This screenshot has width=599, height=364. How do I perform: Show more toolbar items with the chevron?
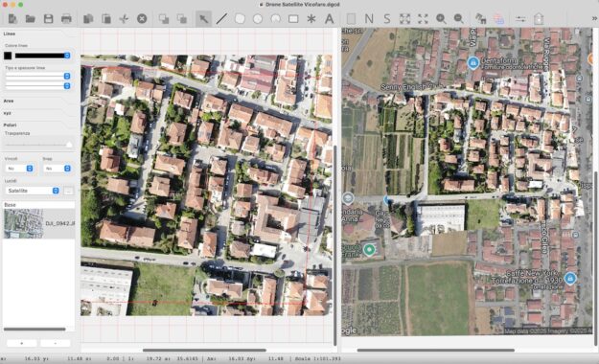coord(594,18)
